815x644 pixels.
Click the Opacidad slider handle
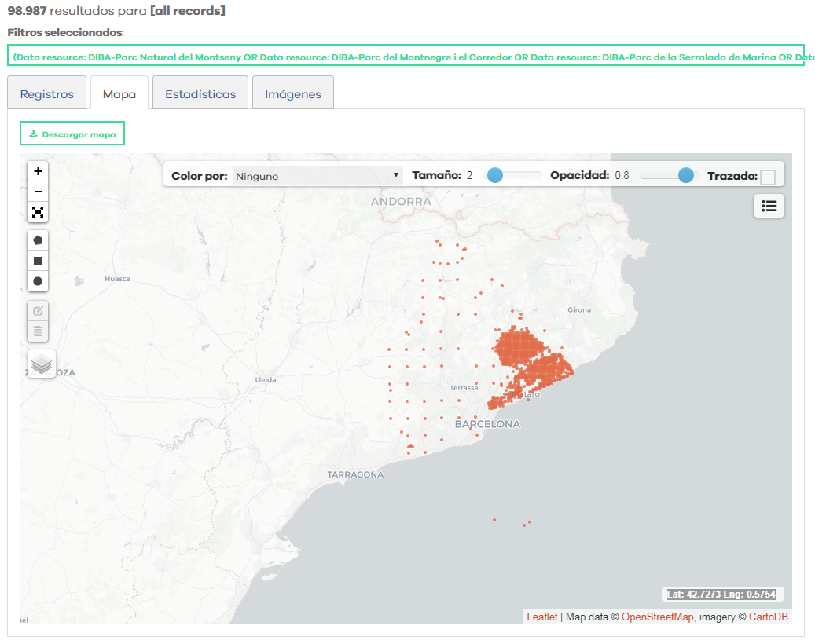(686, 175)
